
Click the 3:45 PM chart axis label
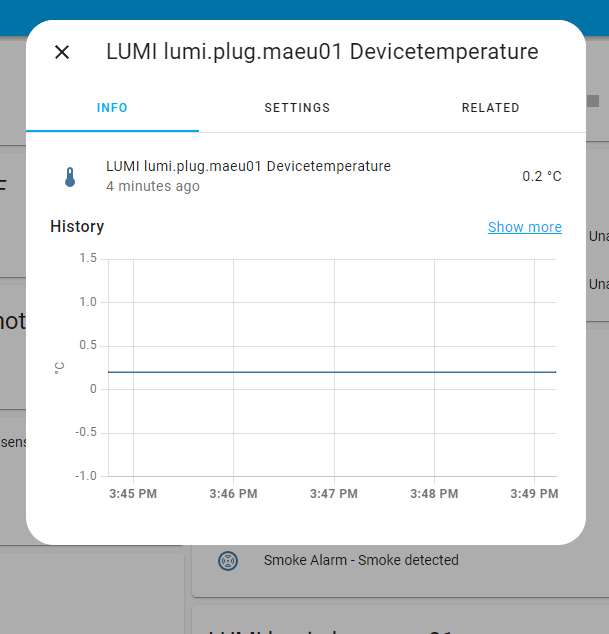click(x=133, y=494)
